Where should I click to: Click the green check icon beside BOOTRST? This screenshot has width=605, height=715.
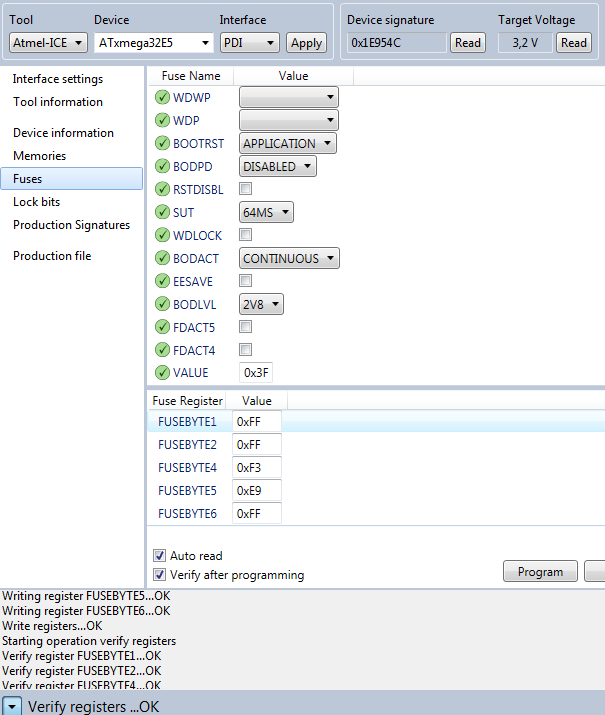162,143
